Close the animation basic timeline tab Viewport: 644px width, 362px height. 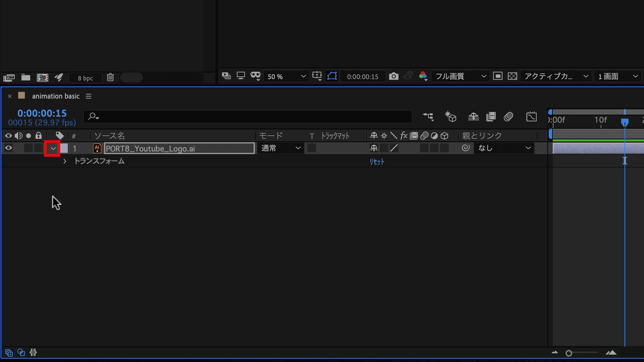point(10,97)
